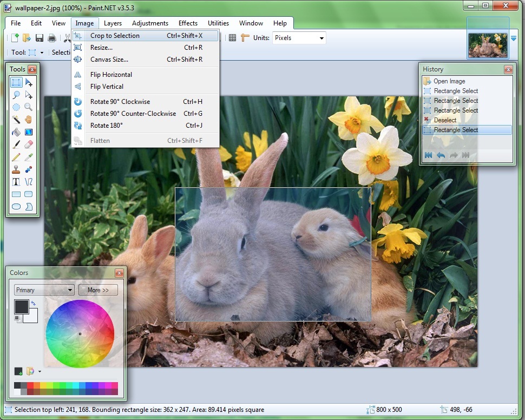Swap primary and secondary colors arrow
525x420 pixels.
[x=34, y=303]
